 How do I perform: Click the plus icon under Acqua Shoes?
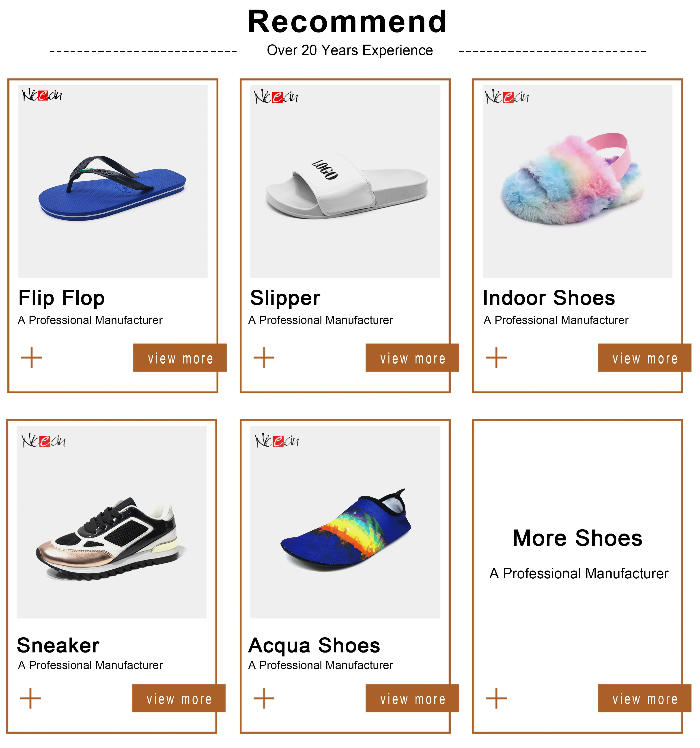point(264,698)
